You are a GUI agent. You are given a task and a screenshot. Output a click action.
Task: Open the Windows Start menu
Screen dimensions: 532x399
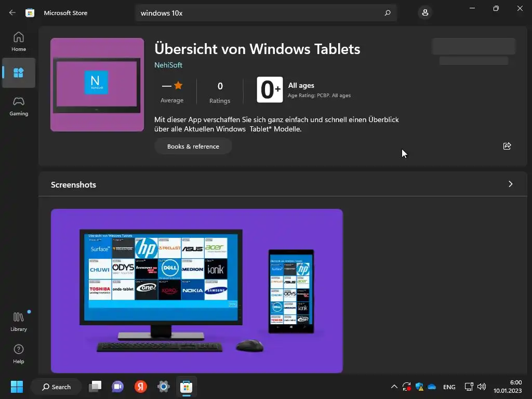coord(17,387)
